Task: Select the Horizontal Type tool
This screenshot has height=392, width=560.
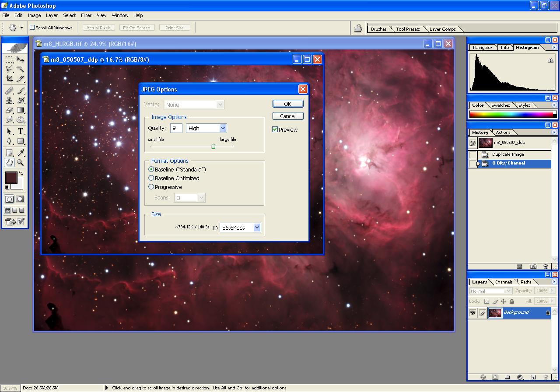Action: 21,132
